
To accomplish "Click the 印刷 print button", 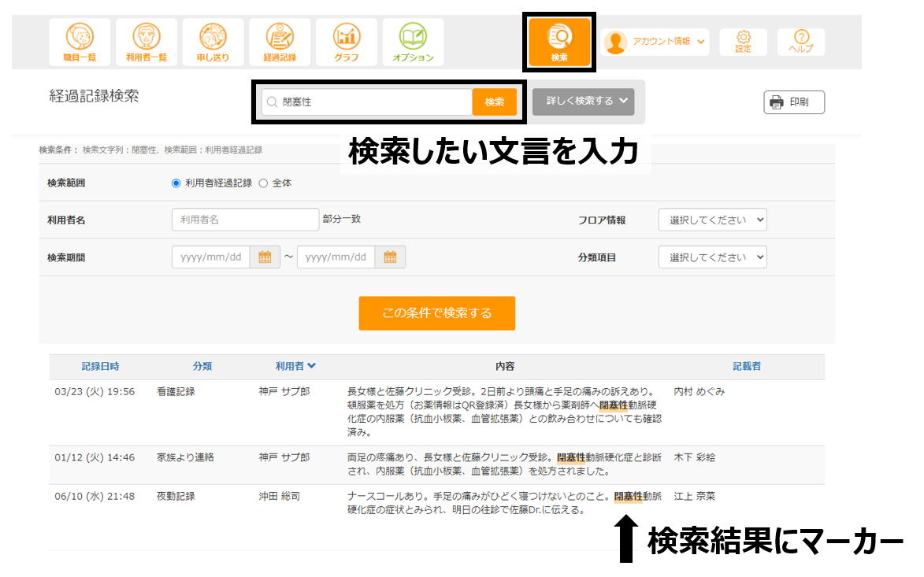I will [793, 102].
